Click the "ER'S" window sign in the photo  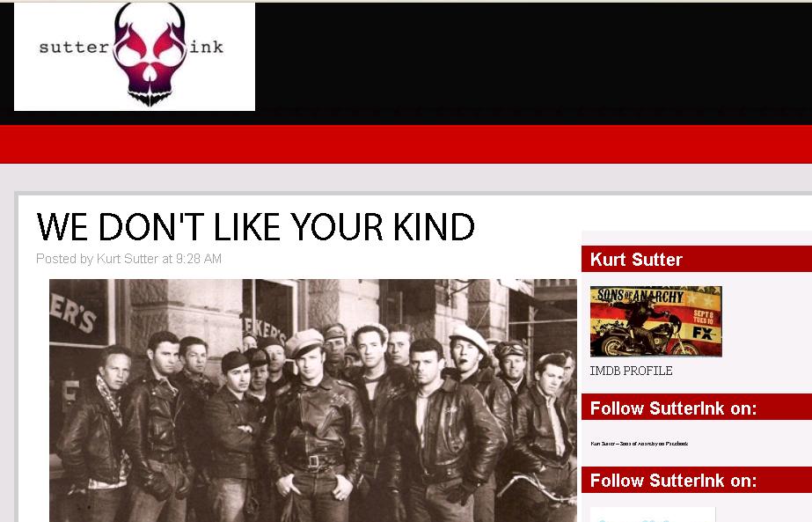point(74,314)
